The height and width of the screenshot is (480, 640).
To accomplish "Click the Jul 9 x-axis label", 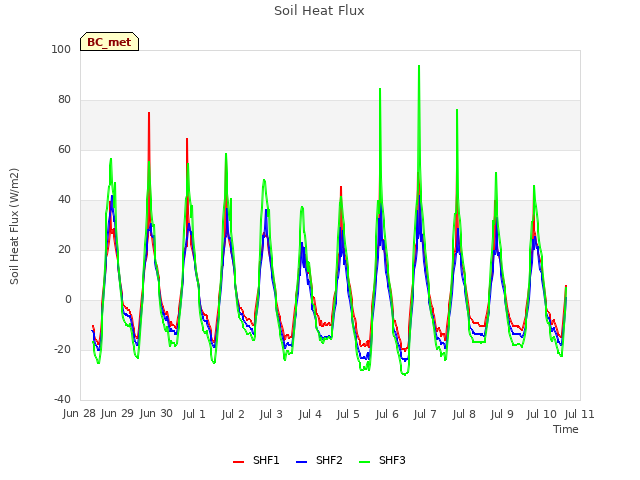I will tap(502, 414).
